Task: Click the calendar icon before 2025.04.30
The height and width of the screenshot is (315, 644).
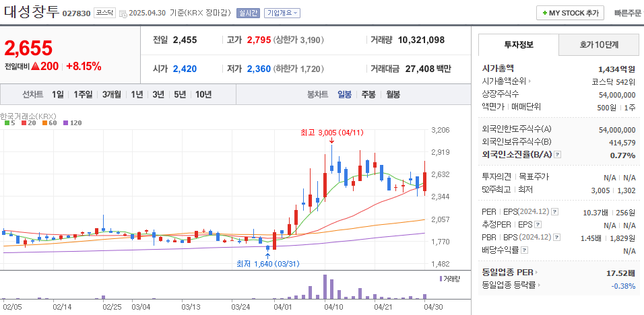Action: (123, 13)
